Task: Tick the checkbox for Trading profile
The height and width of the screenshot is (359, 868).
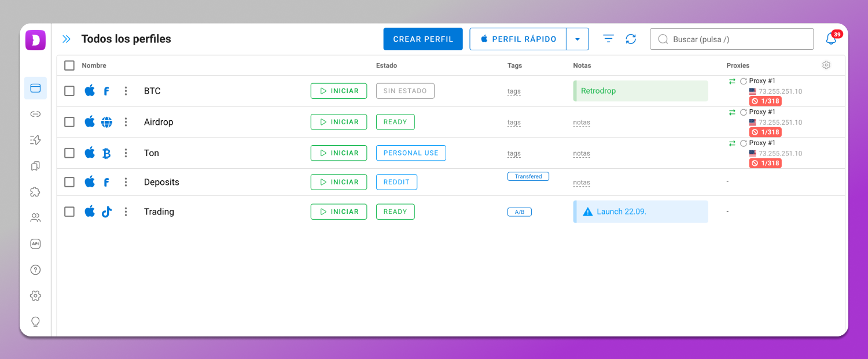Action: [x=69, y=212]
